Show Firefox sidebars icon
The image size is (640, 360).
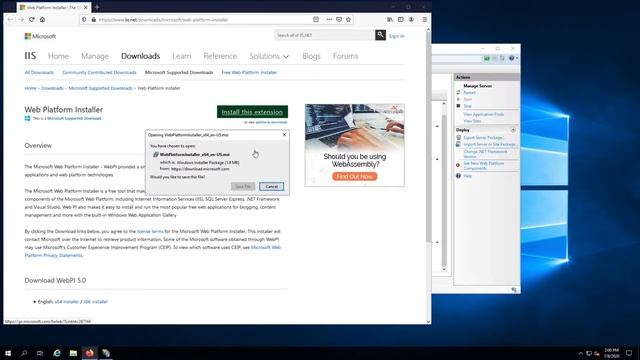coord(401,19)
